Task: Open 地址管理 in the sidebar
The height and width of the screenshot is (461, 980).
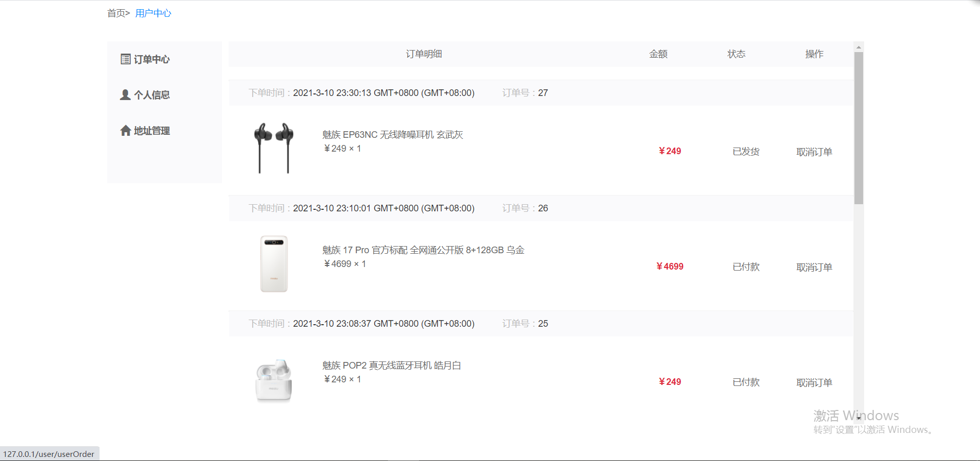Action: [152, 131]
